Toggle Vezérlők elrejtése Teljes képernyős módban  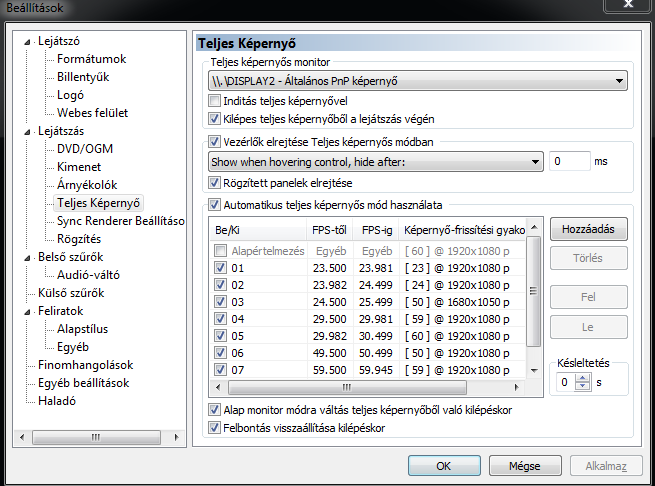(x=214, y=142)
